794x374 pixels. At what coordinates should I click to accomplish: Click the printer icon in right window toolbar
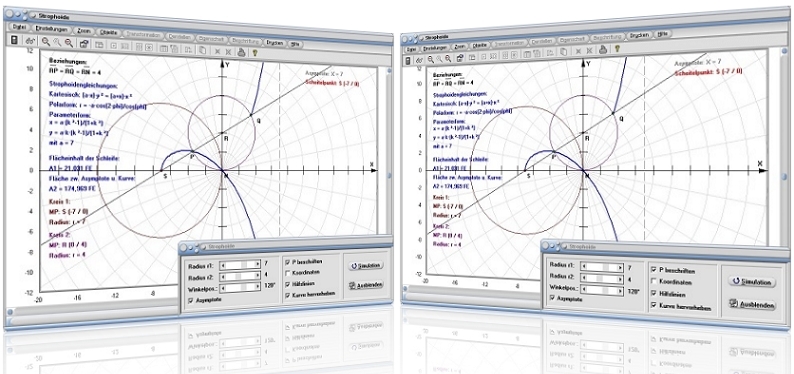click(x=603, y=49)
